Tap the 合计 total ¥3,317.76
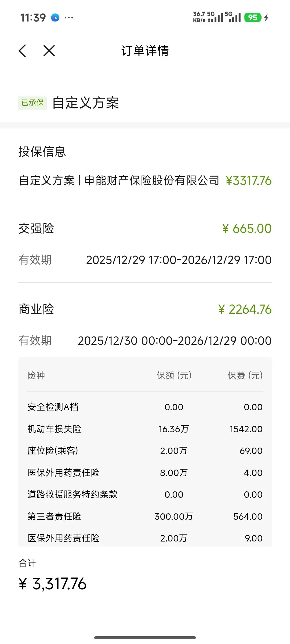290x644 pixels. pos(53,584)
